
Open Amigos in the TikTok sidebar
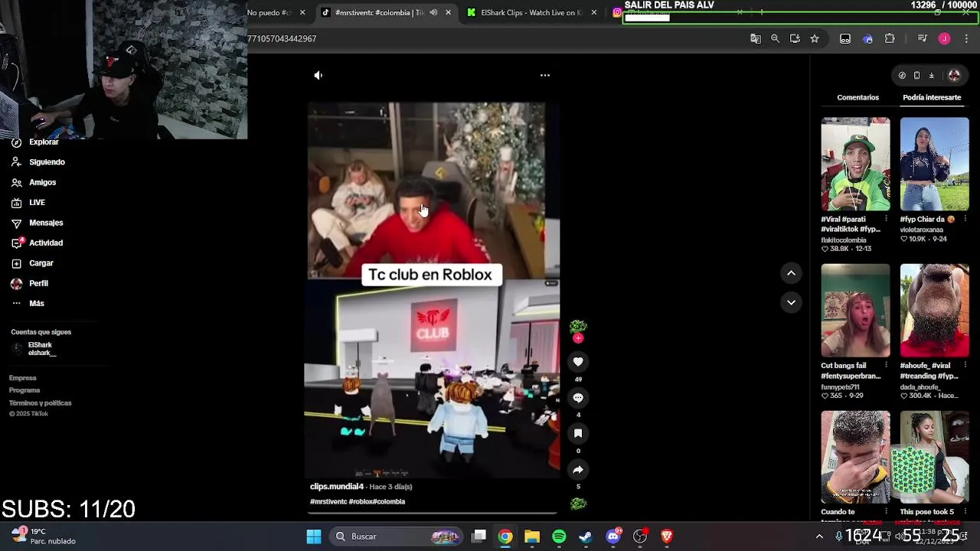coord(34,182)
